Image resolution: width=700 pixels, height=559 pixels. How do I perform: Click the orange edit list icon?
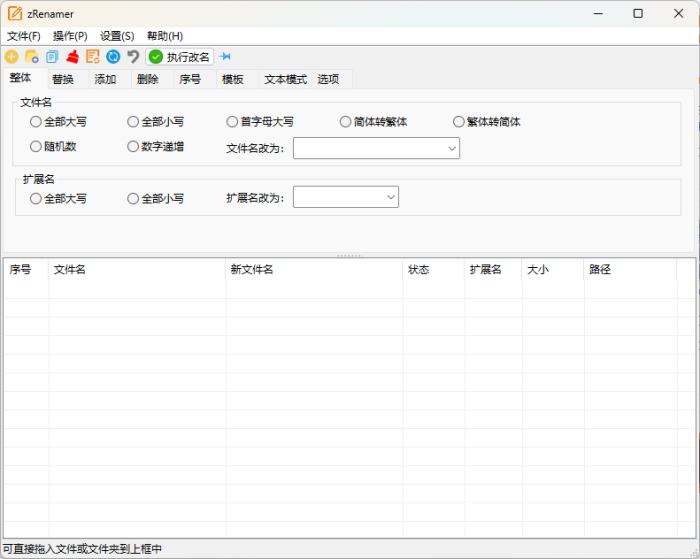pyautogui.click(x=92, y=57)
